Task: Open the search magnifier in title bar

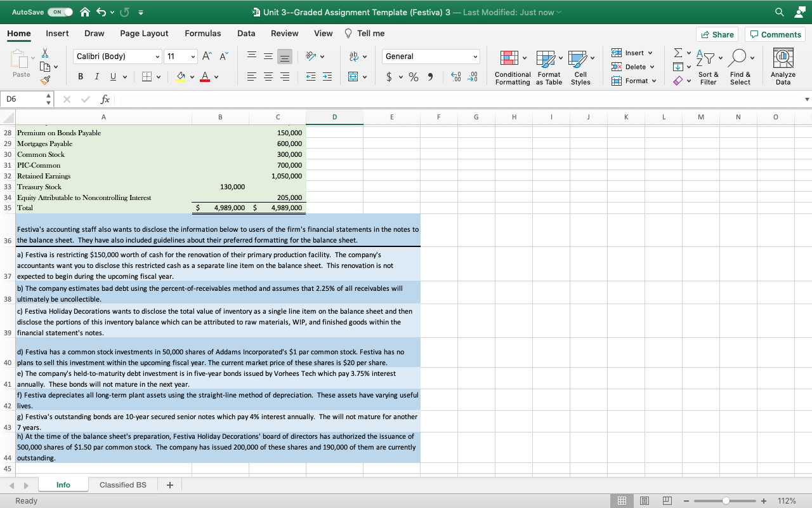Action: tap(778, 12)
